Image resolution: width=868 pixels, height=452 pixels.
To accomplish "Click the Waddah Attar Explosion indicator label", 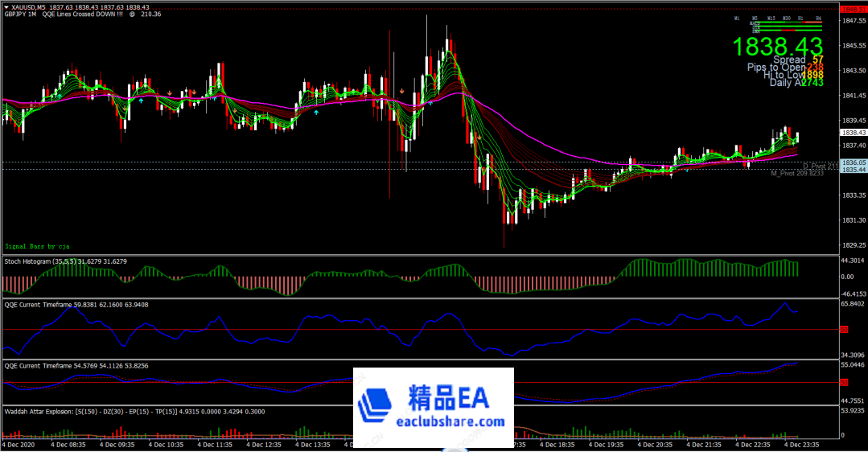I will 134,412.
